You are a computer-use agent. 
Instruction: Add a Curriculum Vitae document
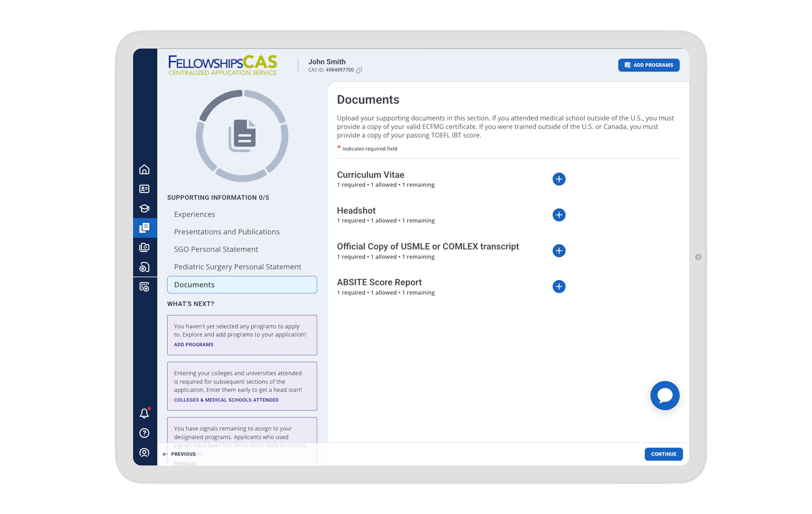[x=559, y=179]
